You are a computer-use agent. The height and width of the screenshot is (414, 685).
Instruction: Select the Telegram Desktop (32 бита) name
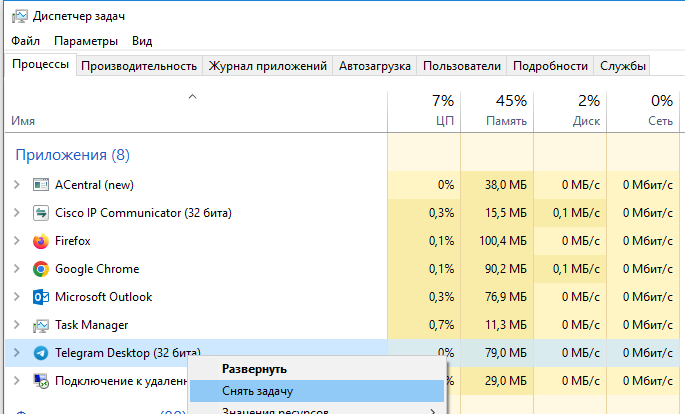tap(128, 352)
